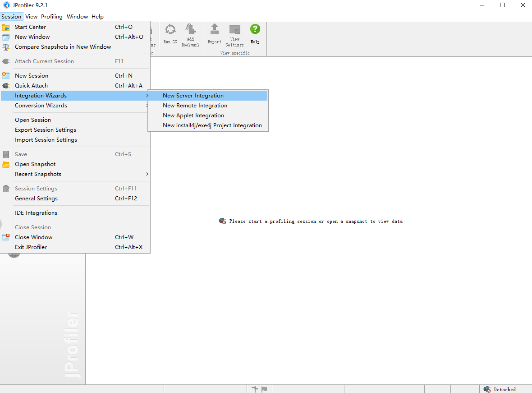This screenshot has width=532, height=393.
Task: Click the Quick Attach plug icon
Action: tap(6, 86)
